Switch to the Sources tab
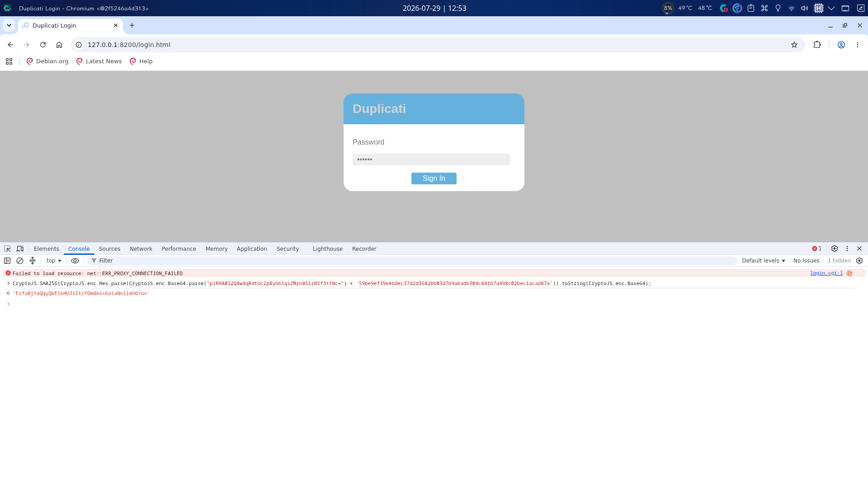 tap(109, 249)
